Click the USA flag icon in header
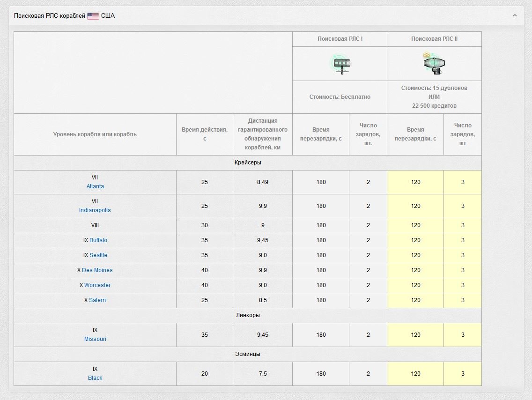Screen dimensions: 532x400 pyautogui.click(x=93, y=16)
